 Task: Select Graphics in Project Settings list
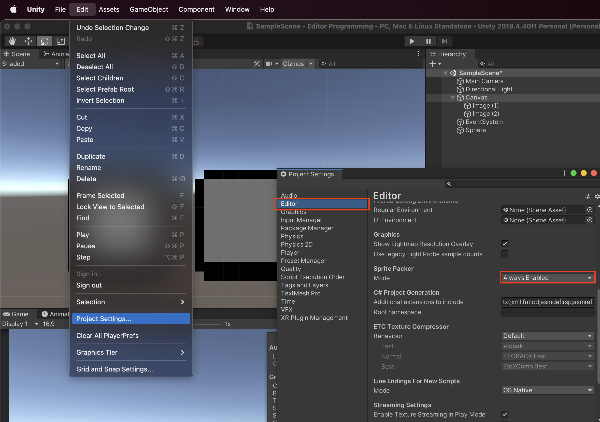[x=293, y=212]
